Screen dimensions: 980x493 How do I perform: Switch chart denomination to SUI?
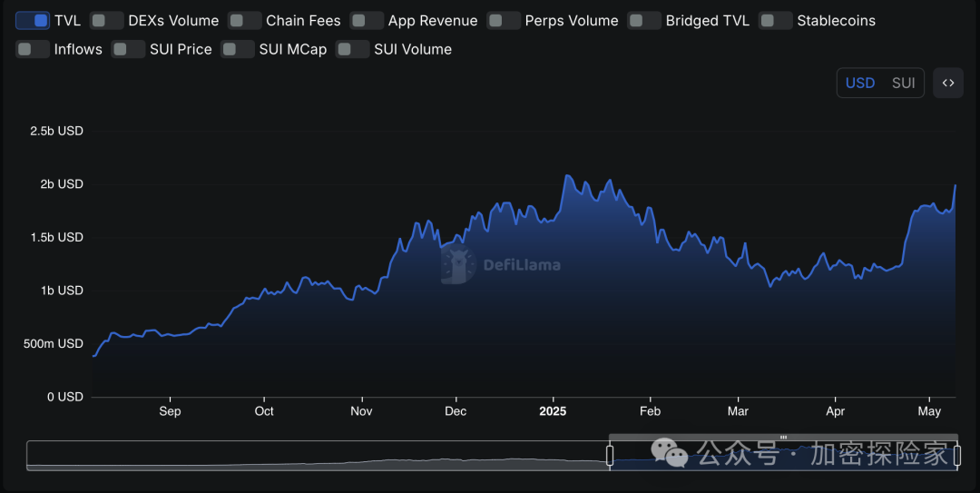(903, 83)
